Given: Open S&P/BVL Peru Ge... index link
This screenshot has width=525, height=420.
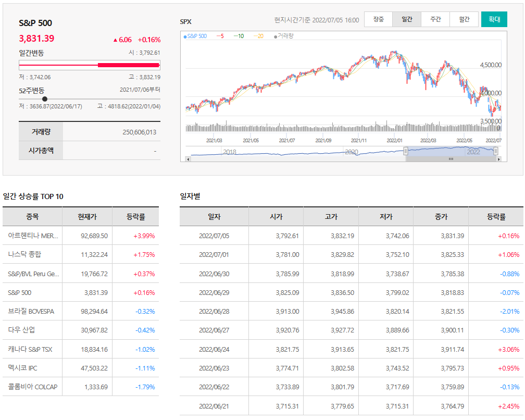Looking at the screenshot, I should pos(33,274).
